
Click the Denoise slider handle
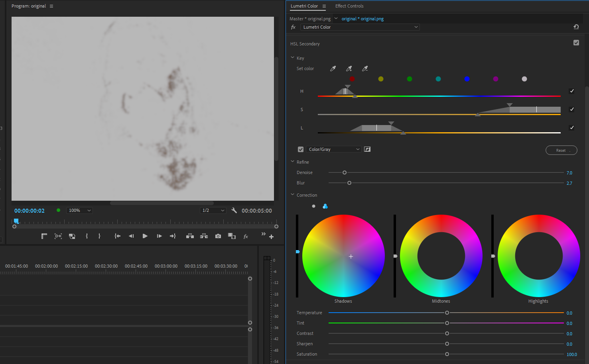click(x=345, y=172)
